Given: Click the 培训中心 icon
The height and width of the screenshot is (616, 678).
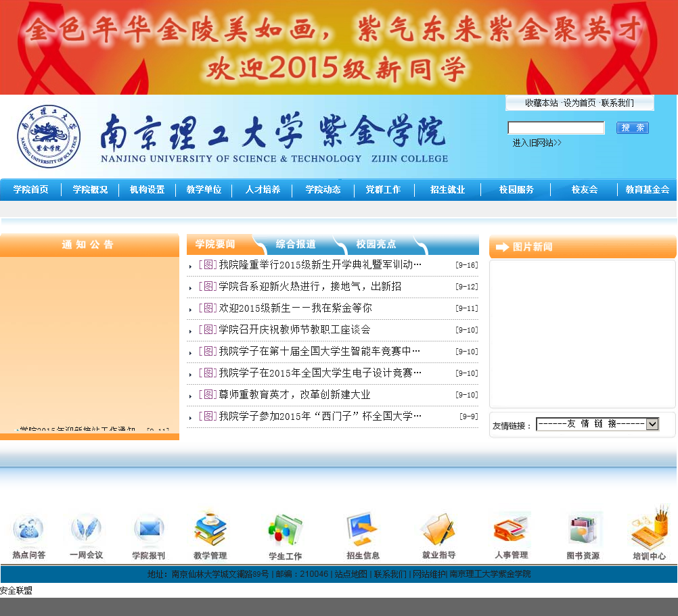Looking at the screenshot, I should tap(648, 534).
